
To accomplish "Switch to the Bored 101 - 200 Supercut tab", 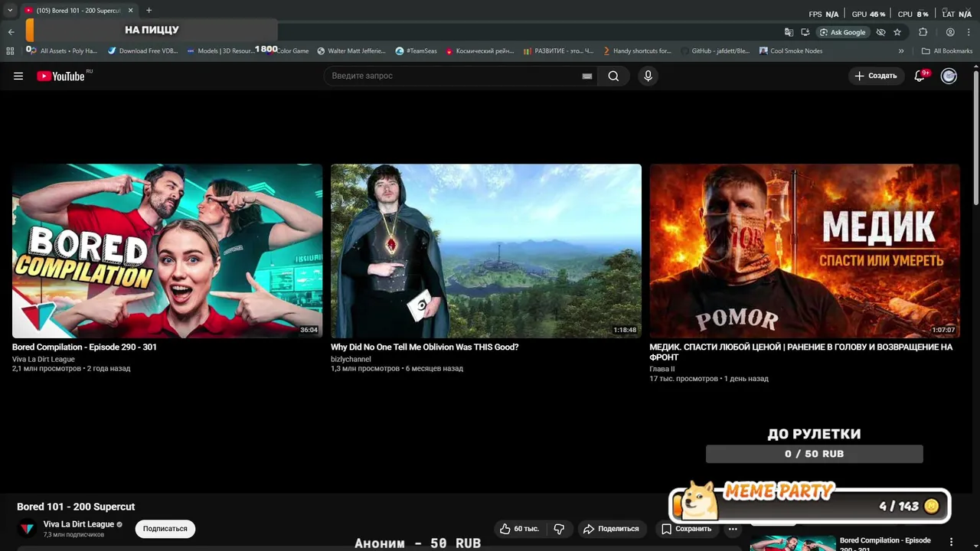I will [x=77, y=11].
